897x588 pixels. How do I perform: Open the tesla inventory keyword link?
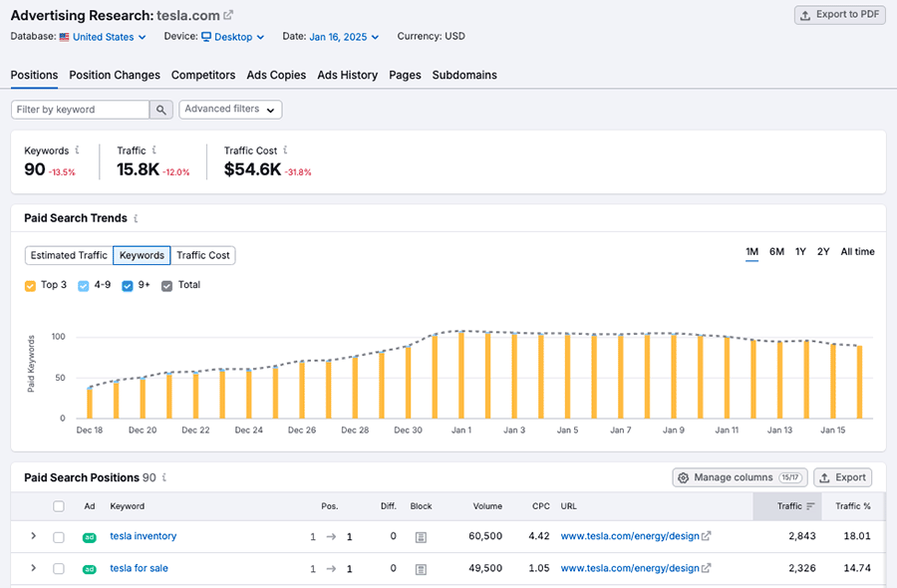(x=143, y=535)
